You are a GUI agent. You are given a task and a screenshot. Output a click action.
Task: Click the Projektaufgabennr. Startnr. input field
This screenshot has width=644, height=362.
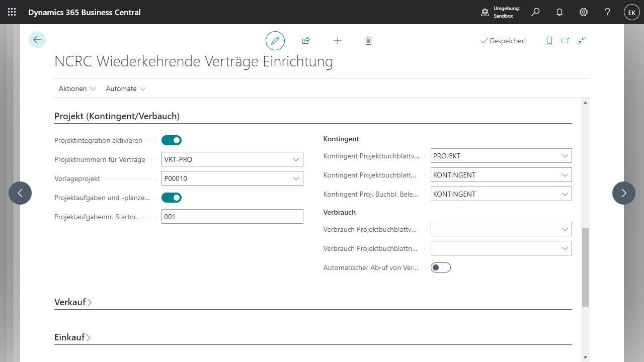pyautogui.click(x=232, y=217)
